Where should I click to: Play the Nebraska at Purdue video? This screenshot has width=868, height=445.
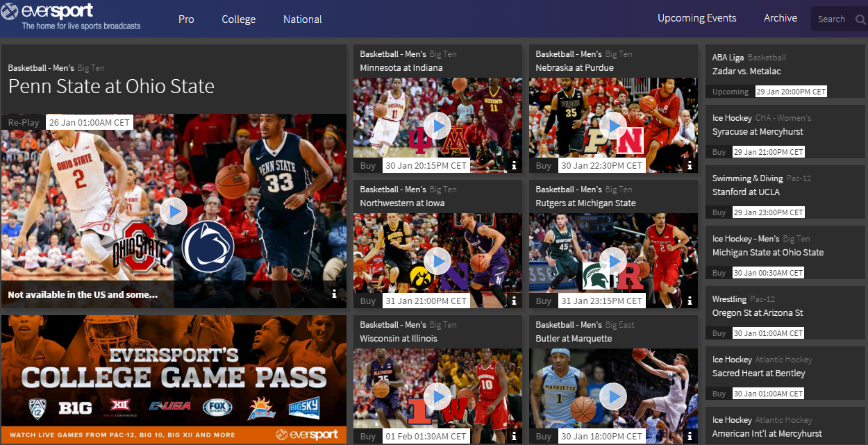click(613, 126)
